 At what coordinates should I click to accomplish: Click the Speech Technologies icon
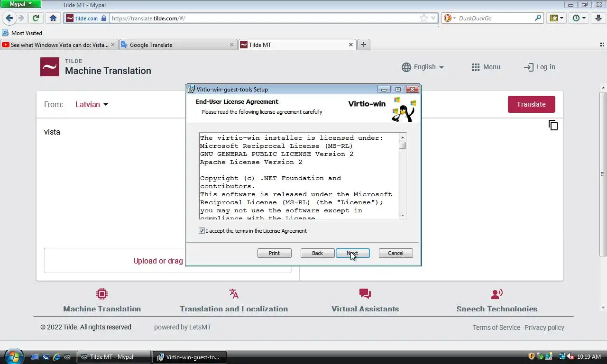click(x=497, y=294)
